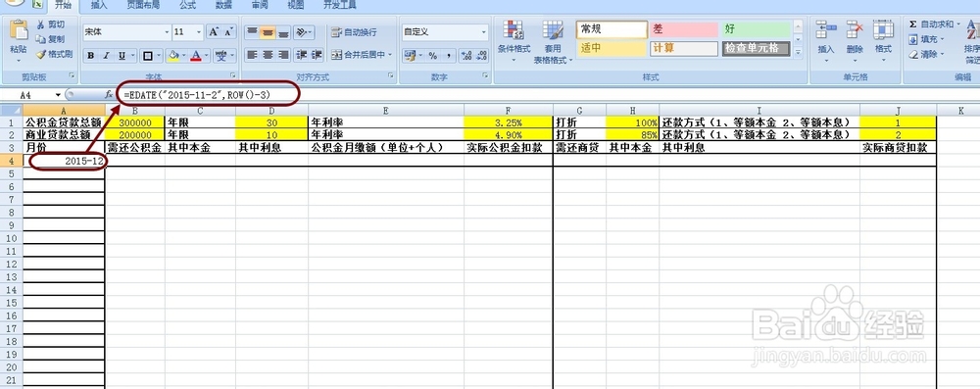Open the font size dropdown (11)

(x=199, y=32)
